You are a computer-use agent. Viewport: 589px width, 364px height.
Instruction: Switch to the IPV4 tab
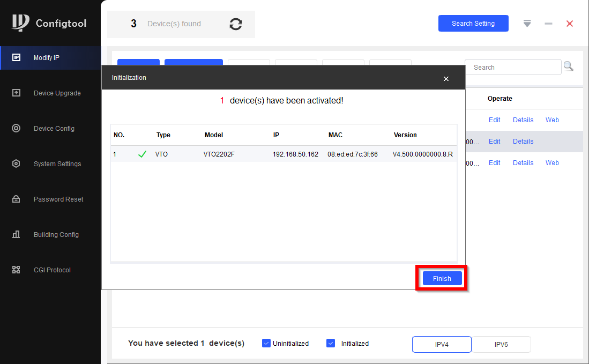click(x=442, y=345)
